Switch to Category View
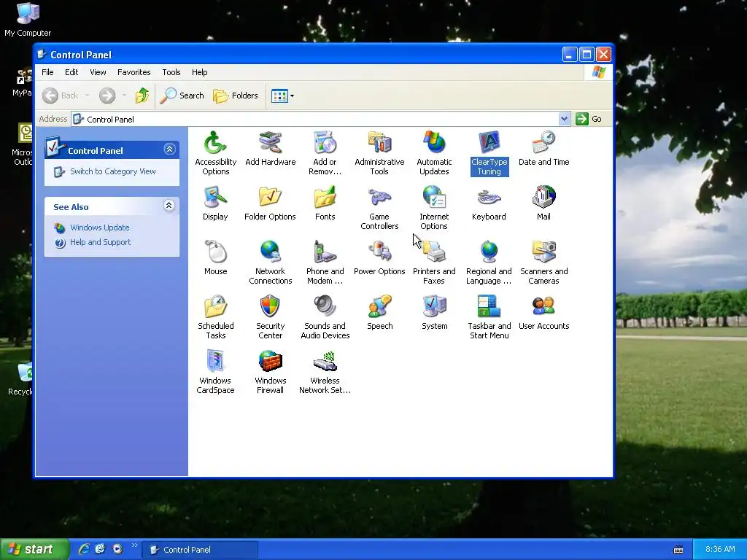Viewport: 747px width, 560px height. point(113,171)
